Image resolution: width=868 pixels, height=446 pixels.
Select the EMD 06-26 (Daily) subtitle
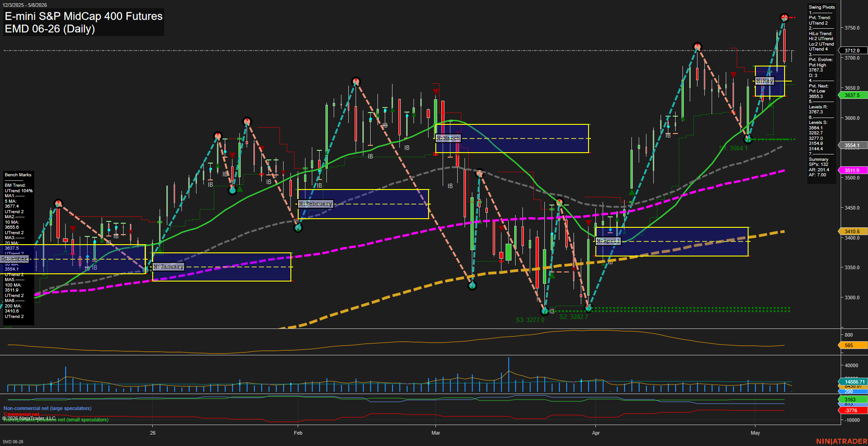[x=50, y=29]
